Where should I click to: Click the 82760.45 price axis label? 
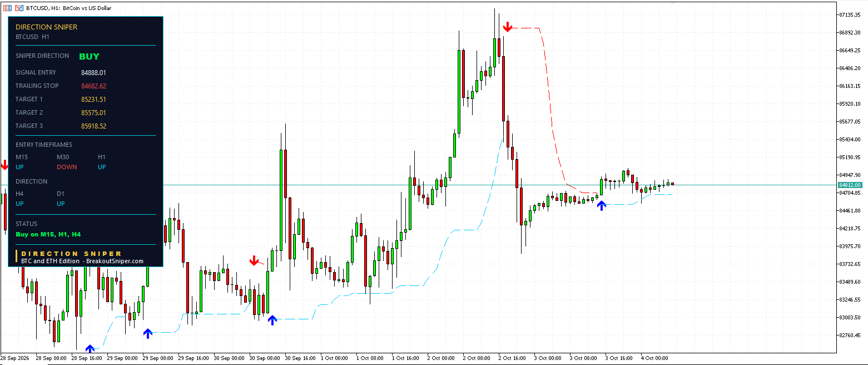850,335
